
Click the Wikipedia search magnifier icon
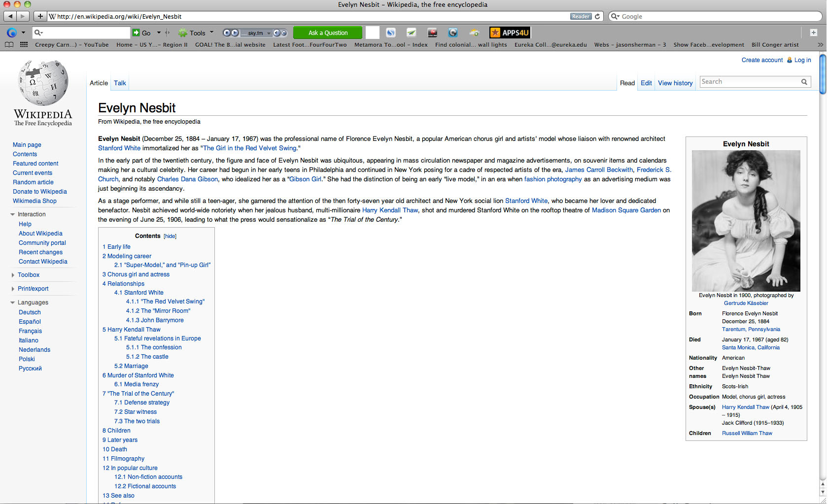(804, 82)
